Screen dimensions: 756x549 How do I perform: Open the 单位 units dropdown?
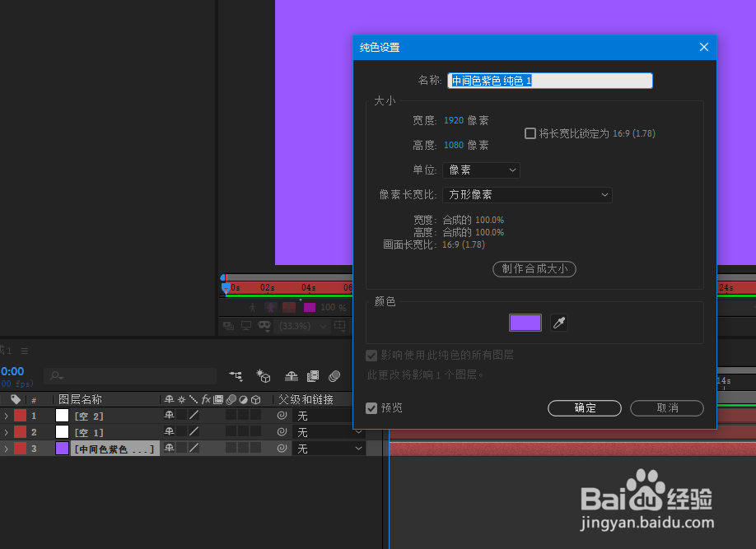(x=481, y=170)
